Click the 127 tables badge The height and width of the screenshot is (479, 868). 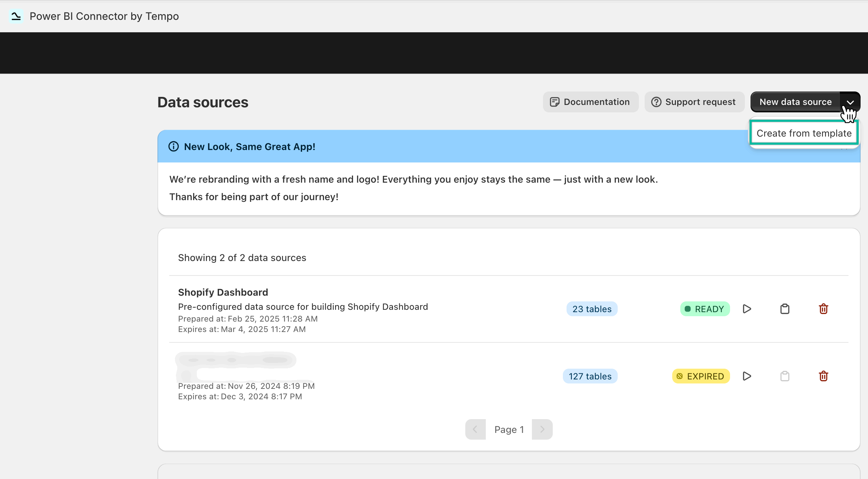tap(590, 376)
